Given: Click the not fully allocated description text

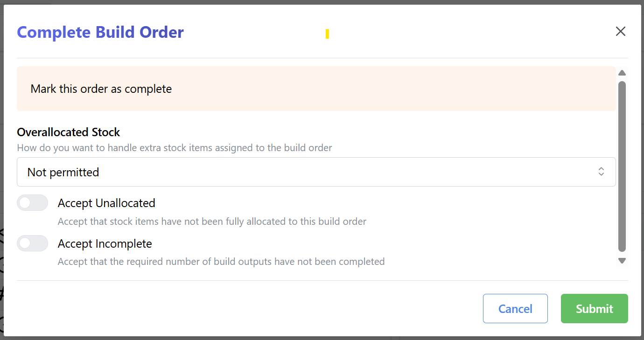Looking at the screenshot, I should 212,222.
